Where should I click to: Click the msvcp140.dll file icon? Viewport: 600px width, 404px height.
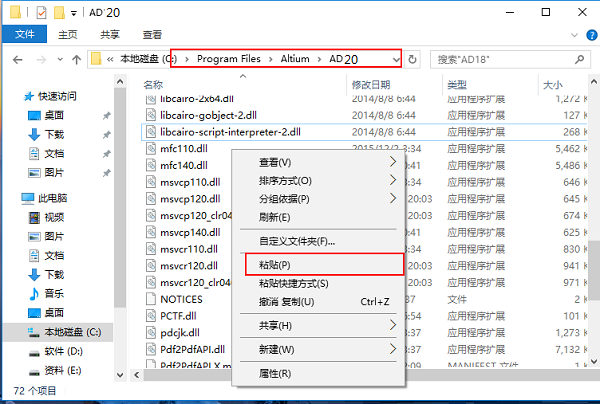point(151,232)
